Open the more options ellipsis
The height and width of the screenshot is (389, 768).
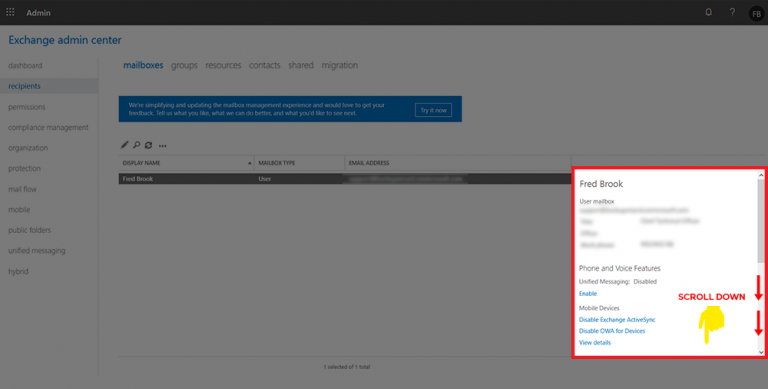pos(163,146)
